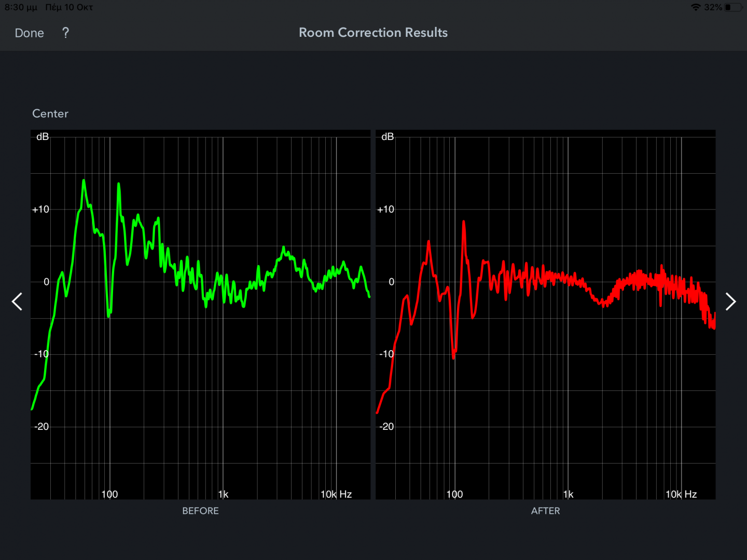The image size is (747, 560).
Task: Go to next speaker with right chevron
Action: tap(730, 301)
